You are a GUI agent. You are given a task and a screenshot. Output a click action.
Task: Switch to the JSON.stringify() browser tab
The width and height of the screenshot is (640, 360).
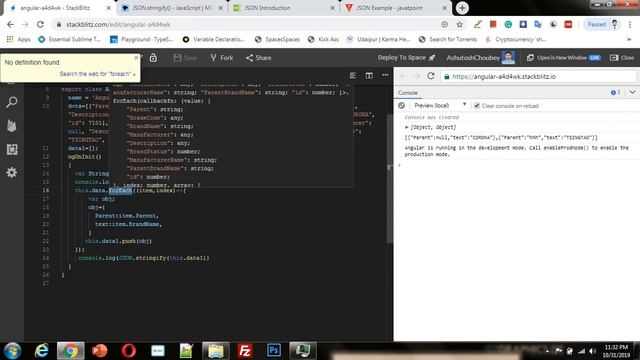pyautogui.click(x=171, y=8)
